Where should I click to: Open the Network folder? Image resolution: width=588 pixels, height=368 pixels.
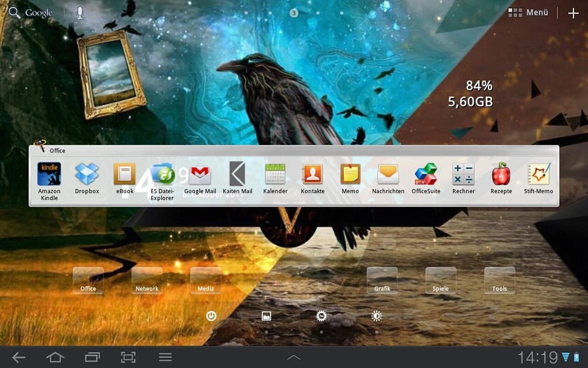click(147, 281)
